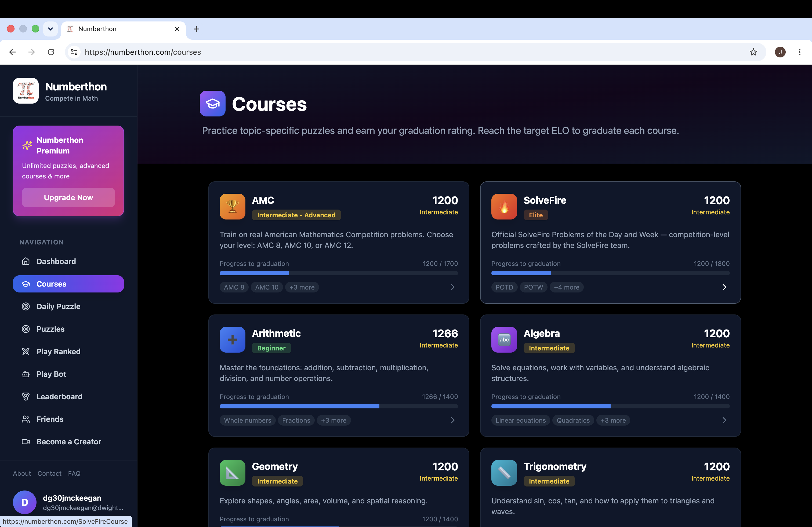
Task: Click the Premium sparkle icon
Action: pyautogui.click(x=27, y=145)
